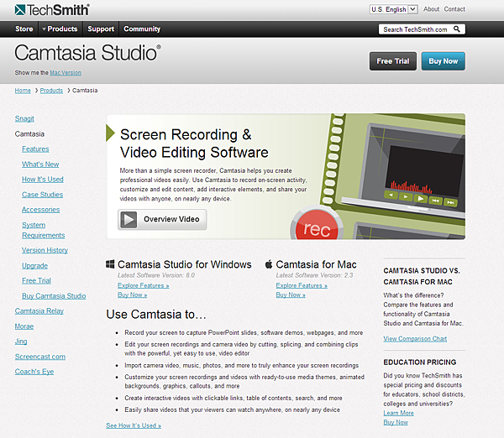Select Camtasia in the sidebar

[x=29, y=134]
